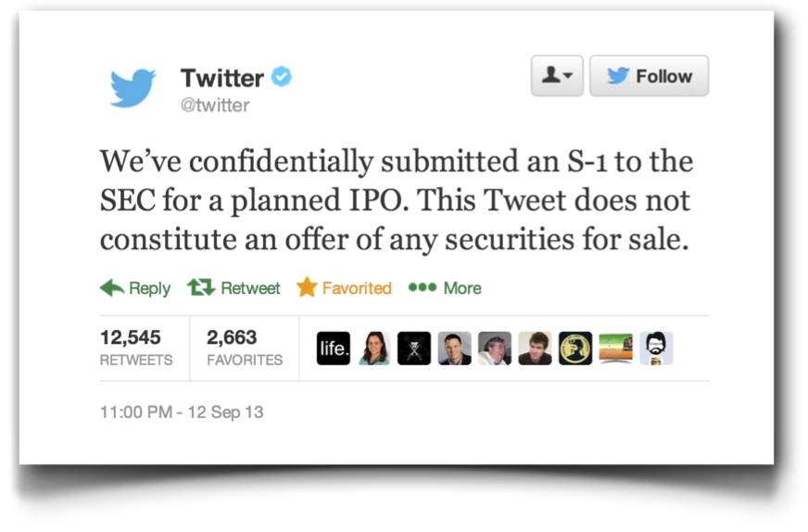Click the TV screen avatar
Screen dimensions: 808x532
click(x=615, y=348)
